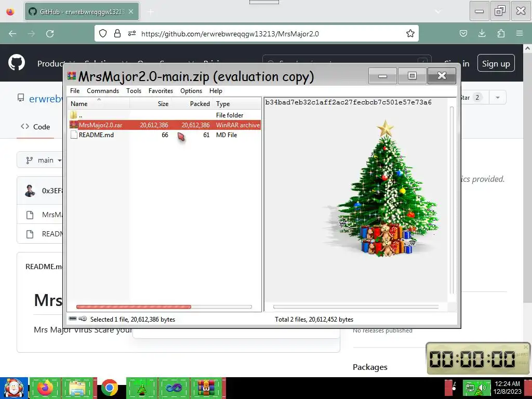Open the File menu in WinRAR

[x=75, y=91]
